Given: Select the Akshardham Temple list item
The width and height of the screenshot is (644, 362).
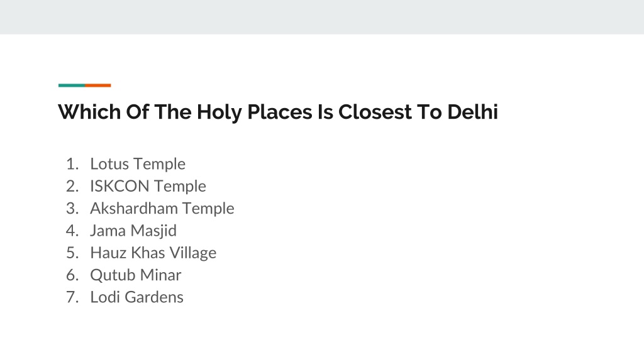Looking at the screenshot, I should (162, 208).
